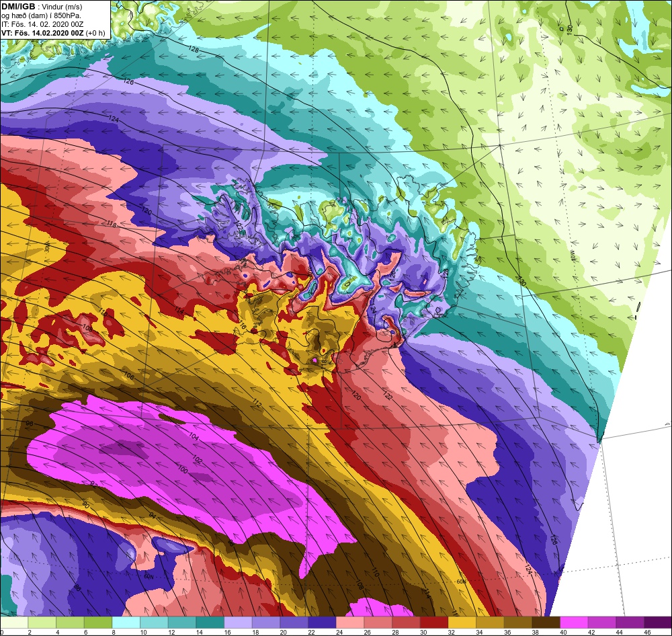Pick the light pink swatch between 24 and 26
The width and height of the screenshot is (672, 636).
pyautogui.click(x=350, y=623)
